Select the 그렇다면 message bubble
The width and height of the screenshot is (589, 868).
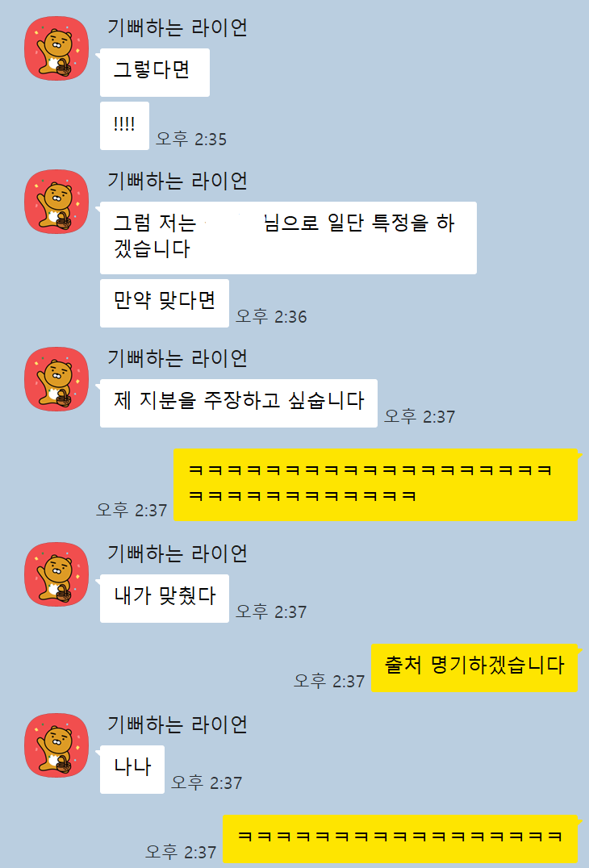tap(154, 73)
